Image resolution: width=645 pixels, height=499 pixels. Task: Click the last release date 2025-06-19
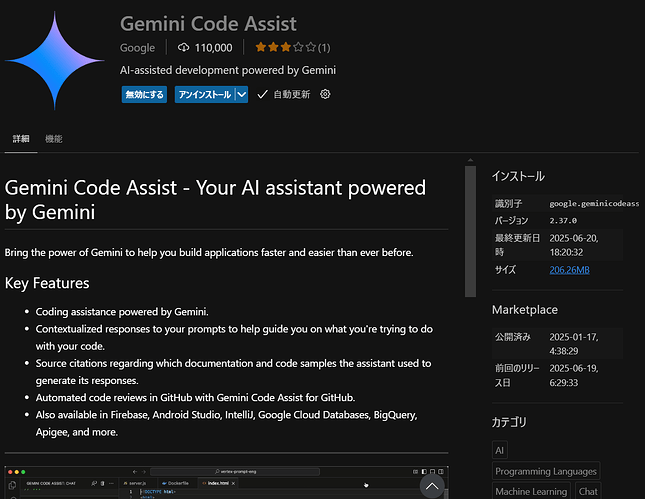point(574,376)
